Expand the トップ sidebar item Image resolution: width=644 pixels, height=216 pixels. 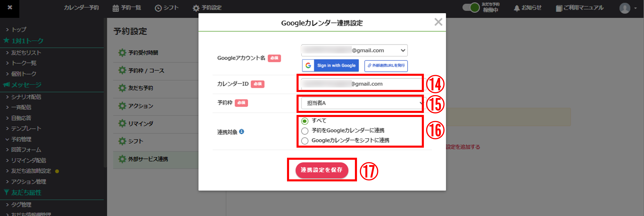coord(7,30)
